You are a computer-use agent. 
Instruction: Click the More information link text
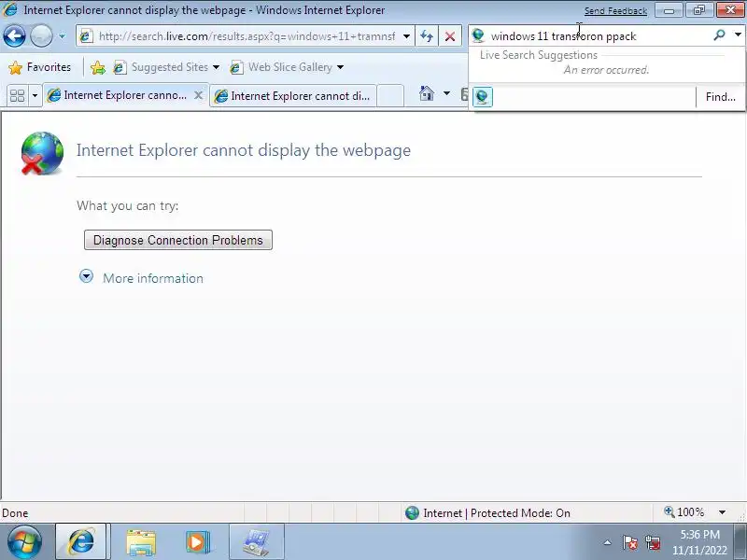(x=153, y=278)
